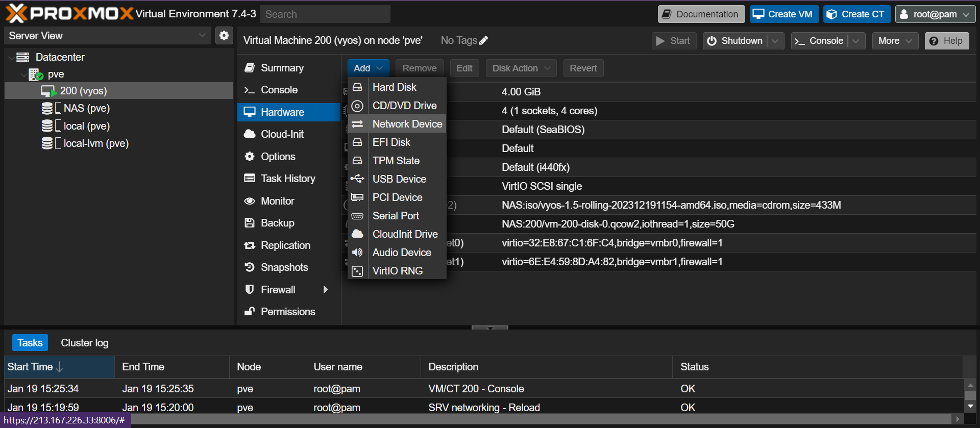Open the Console section of the VM

pos(288,90)
